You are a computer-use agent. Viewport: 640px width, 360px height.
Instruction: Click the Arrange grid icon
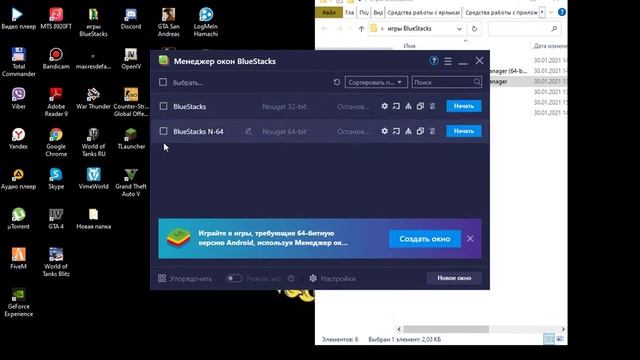pos(162,278)
